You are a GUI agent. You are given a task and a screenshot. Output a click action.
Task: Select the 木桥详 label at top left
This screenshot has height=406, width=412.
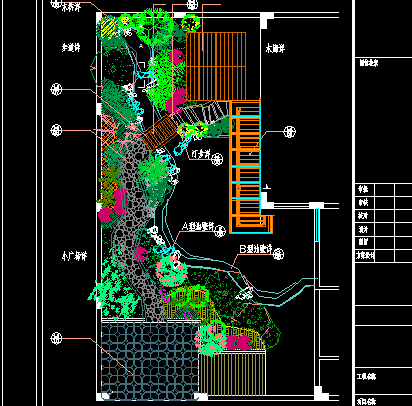click(71, 7)
